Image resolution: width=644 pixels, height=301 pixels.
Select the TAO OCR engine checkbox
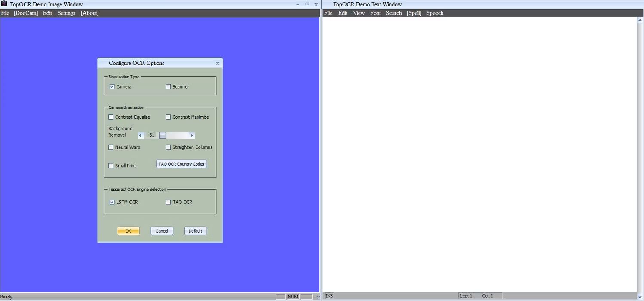tap(169, 202)
